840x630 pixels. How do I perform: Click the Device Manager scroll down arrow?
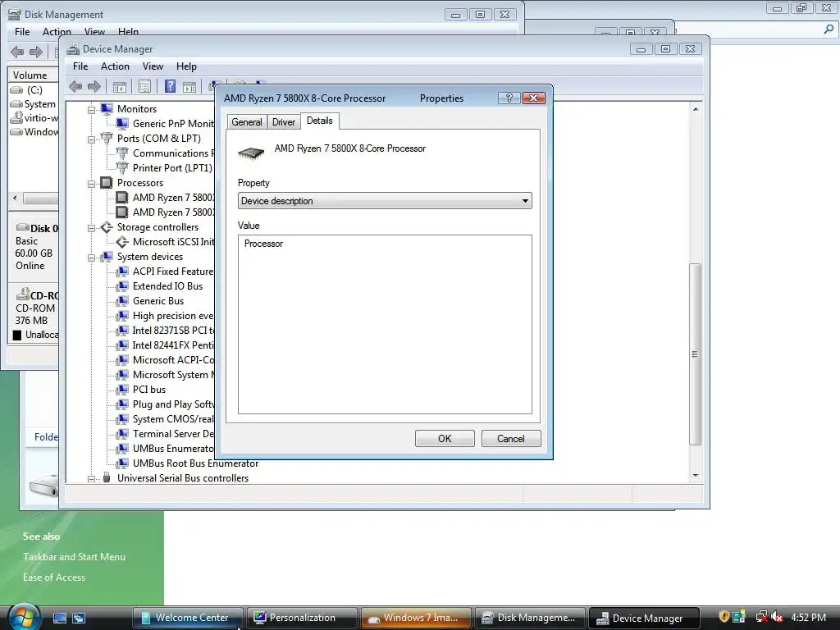tap(696, 475)
